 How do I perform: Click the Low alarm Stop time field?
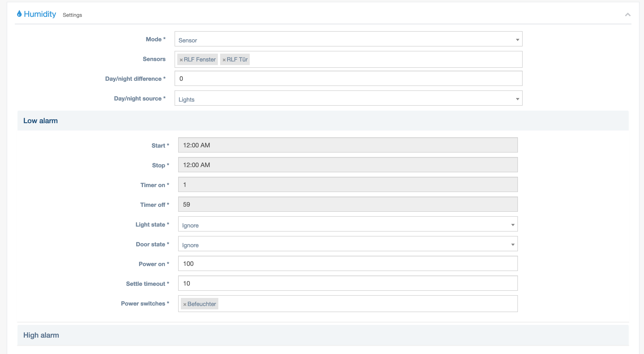pos(348,165)
